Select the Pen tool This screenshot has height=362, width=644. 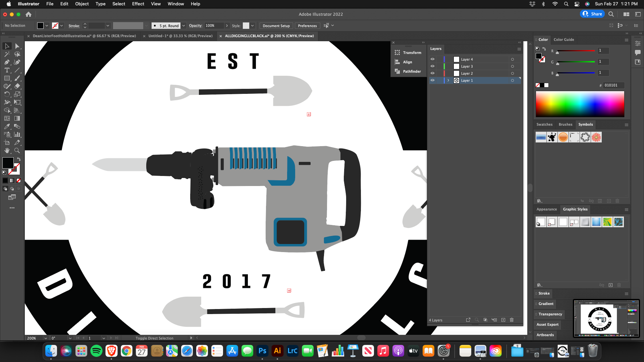pyautogui.click(x=7, y=62)
